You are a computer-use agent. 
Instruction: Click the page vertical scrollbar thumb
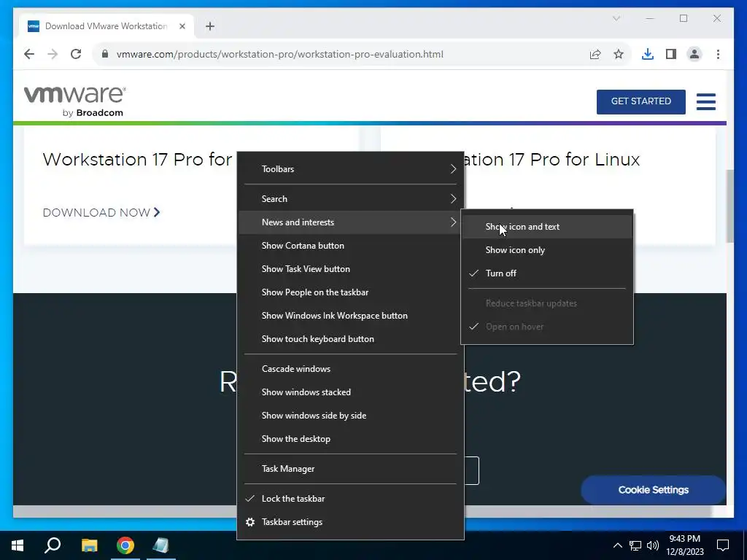[729, 206]
